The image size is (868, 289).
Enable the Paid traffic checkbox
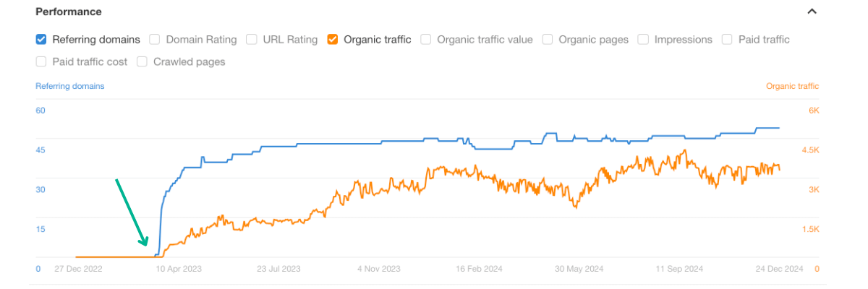(x=727, y=40)
